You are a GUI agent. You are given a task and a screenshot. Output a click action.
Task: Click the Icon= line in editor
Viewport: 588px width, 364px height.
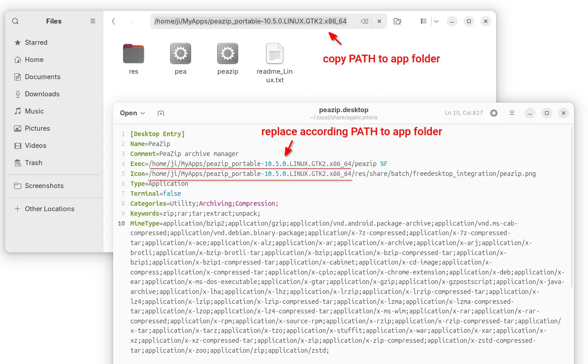coord(333,174)
